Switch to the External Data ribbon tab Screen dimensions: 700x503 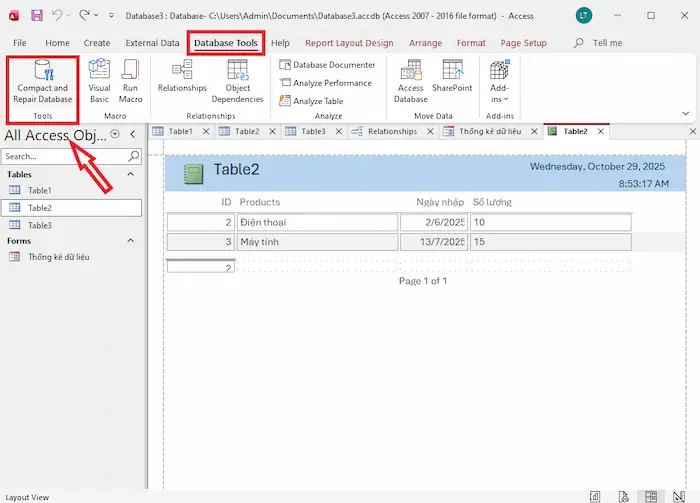click(152, 43)
